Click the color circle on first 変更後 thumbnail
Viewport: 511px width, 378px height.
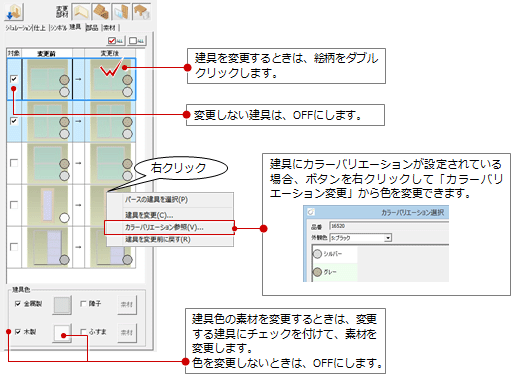pyautogui.click(x=127, y=80)
